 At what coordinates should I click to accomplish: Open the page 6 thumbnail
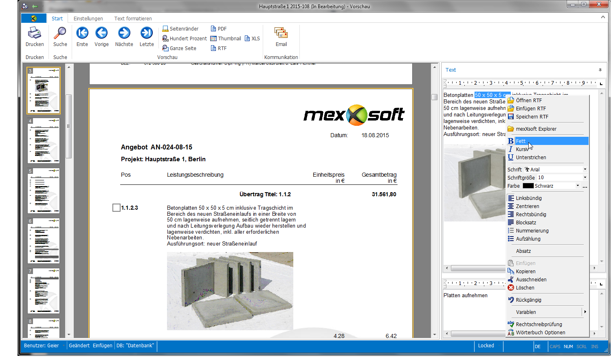44,241
